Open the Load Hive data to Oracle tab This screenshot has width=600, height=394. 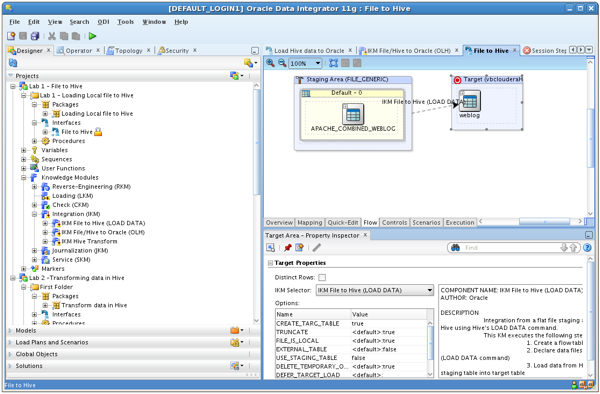(309, 50)
